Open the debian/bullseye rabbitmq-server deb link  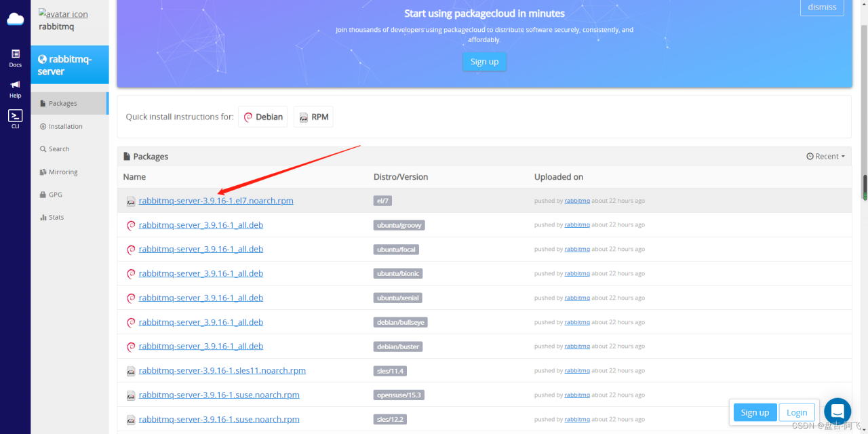[201, 322]
